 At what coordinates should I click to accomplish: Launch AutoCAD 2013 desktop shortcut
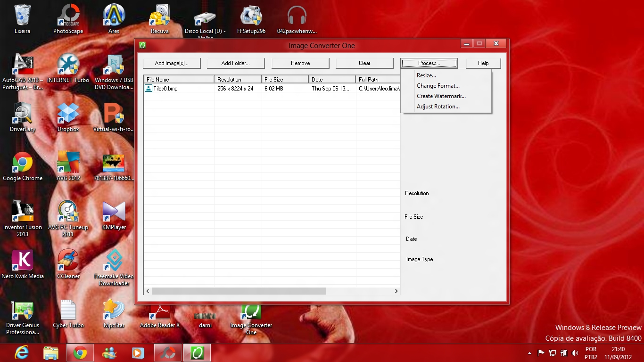[x=22, y=72]
